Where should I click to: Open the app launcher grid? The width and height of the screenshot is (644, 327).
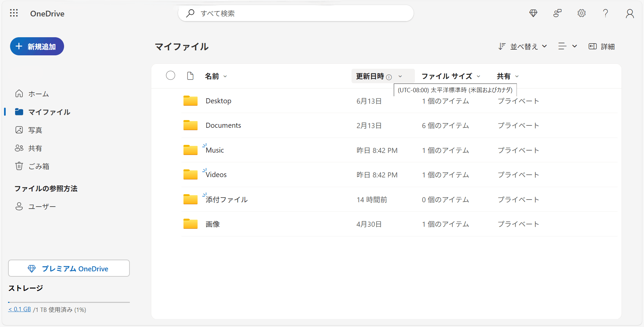(x=14, y=13)
